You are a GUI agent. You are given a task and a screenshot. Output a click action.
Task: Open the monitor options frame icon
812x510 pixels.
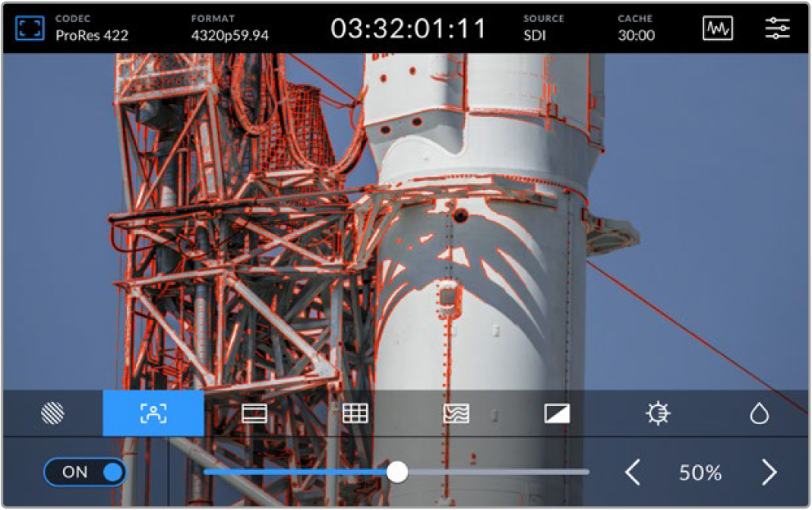click(30, 28)
